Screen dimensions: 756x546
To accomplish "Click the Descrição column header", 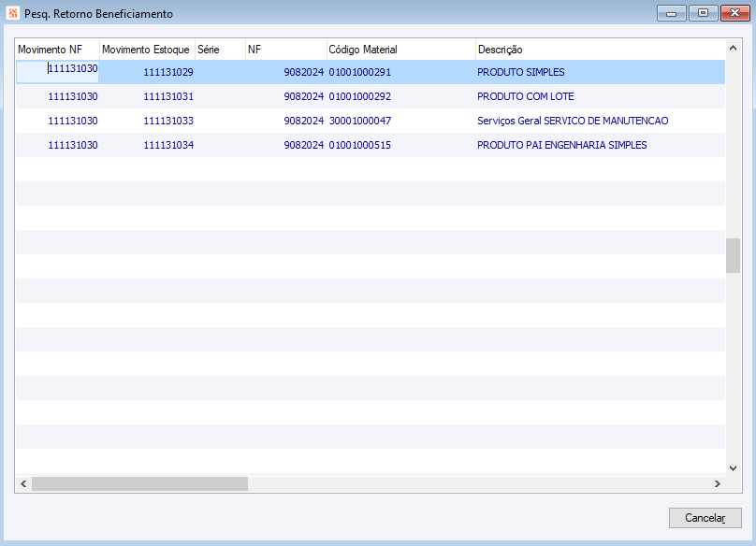I will tap(601, 50).
